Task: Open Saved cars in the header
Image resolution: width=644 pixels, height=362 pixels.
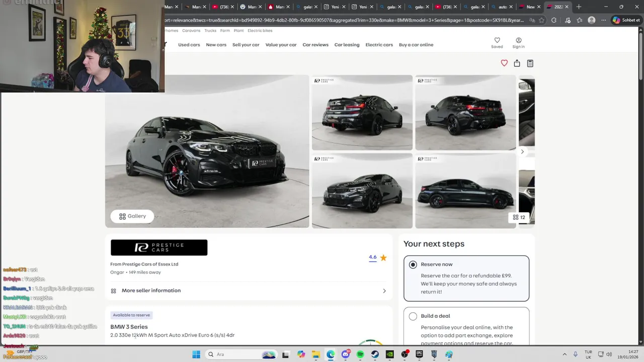Action: point(497,43)
